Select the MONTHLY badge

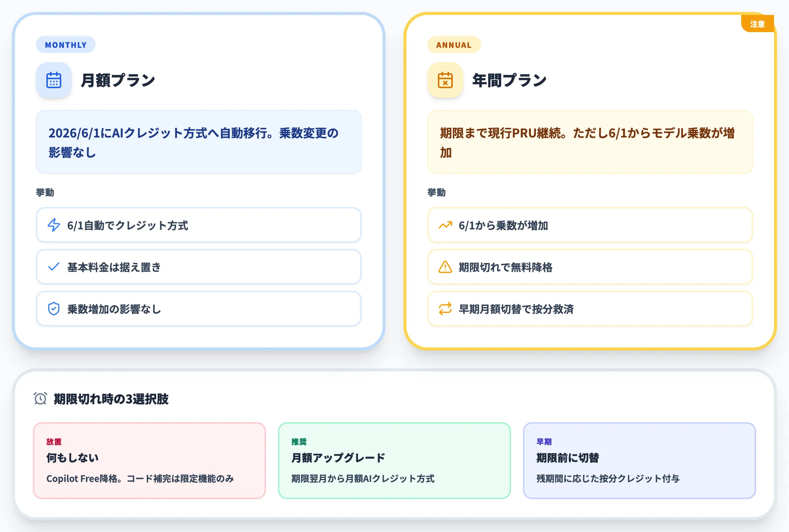(65, 44)
